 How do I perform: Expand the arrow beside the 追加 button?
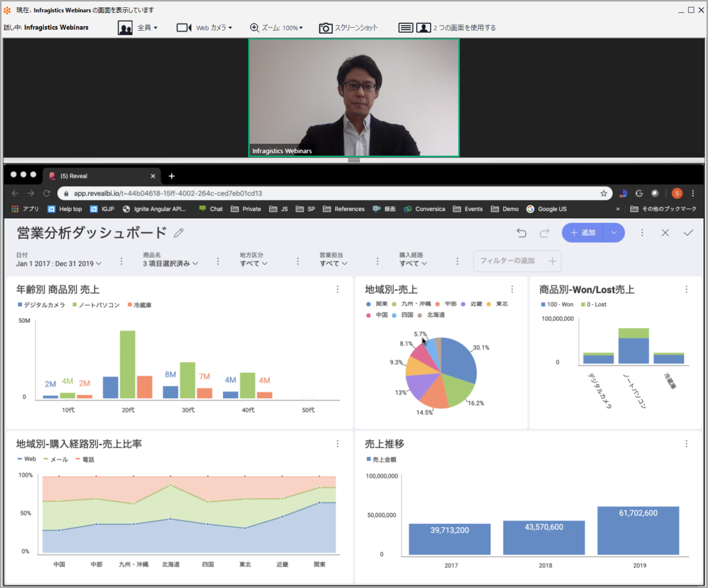coord(614,233)
